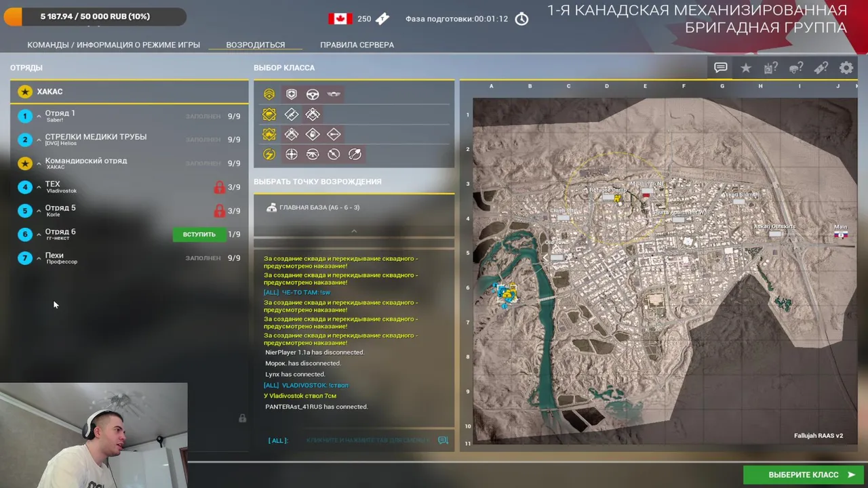Switch to Возродиться tab
This screenshot has width=868, height=488.
[256, 45]
